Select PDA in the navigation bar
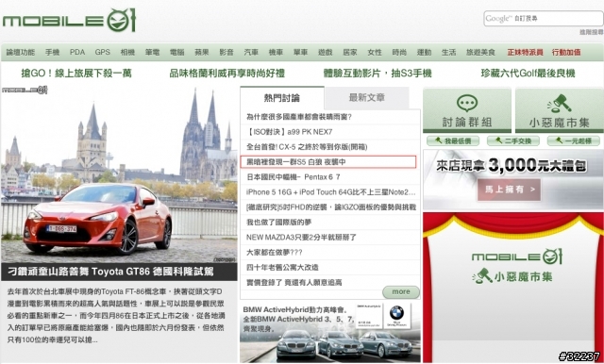The image size is (604, 364). coord(77,52)
